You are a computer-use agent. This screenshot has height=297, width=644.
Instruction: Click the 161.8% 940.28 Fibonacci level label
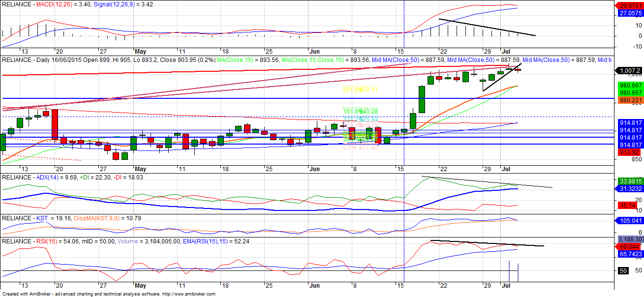click(360, 112)
